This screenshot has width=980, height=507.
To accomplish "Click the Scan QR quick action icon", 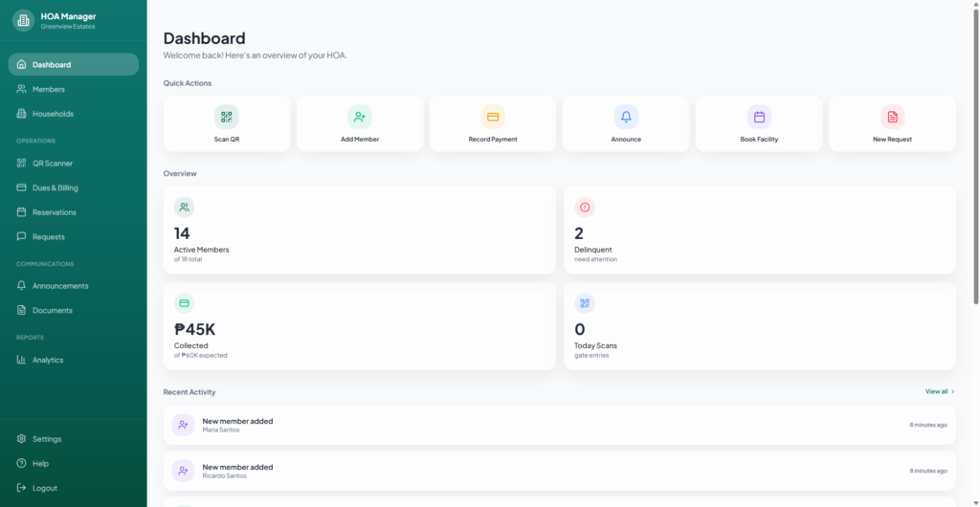I will (226, 117).
